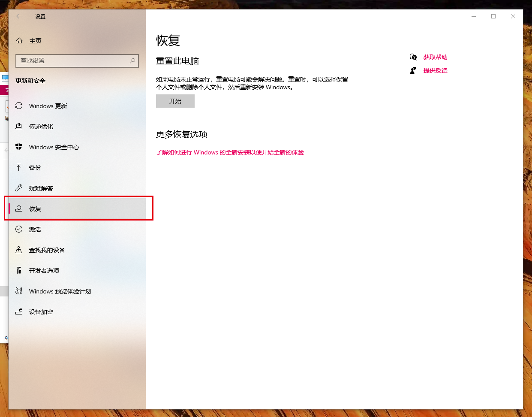
Task: Click the 开发者选项 tools icon
Action: [x=19, y=270]
